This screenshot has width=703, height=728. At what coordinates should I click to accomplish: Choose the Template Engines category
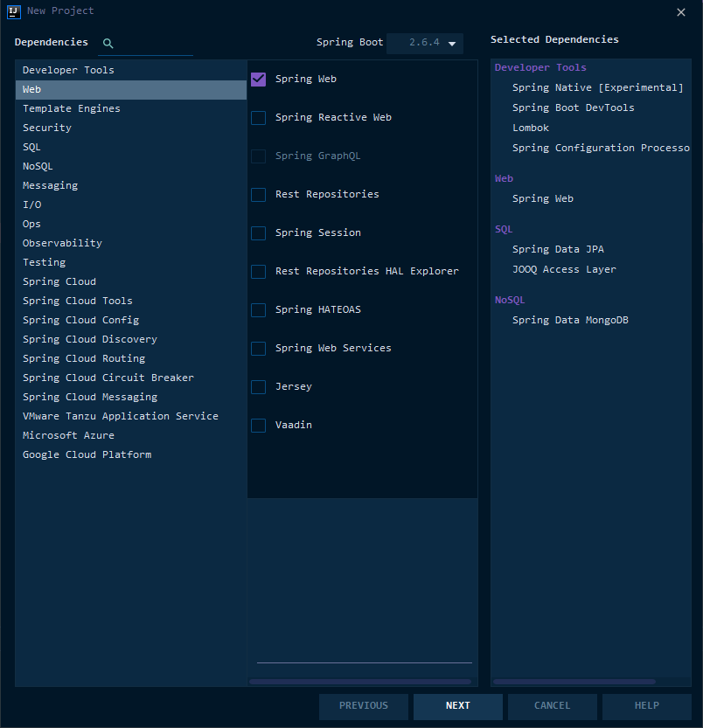pos(72,108)
